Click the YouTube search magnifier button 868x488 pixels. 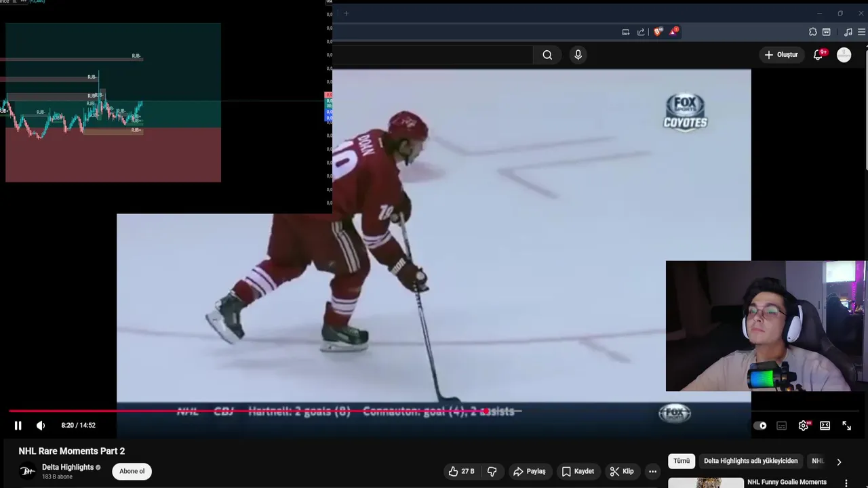tap(547, 55)
